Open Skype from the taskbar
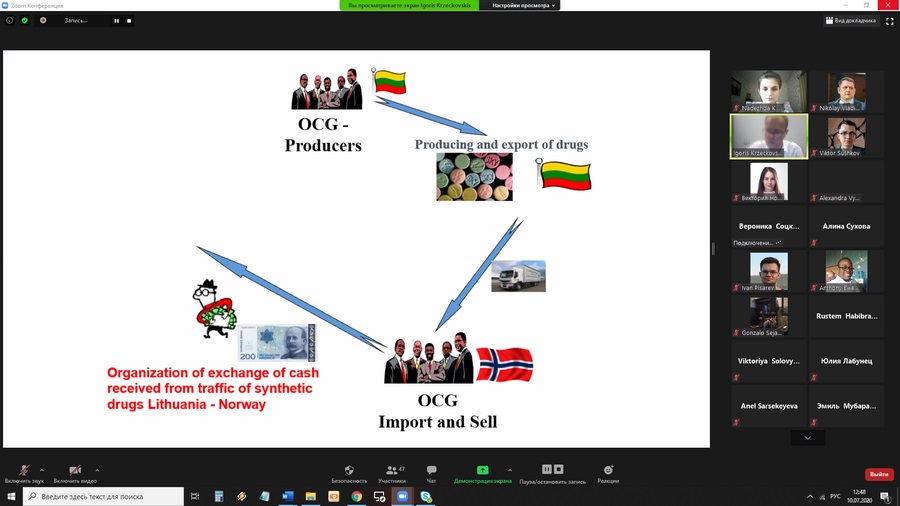The height and width of the screenshot is (506, 900). tap(426, 496)
